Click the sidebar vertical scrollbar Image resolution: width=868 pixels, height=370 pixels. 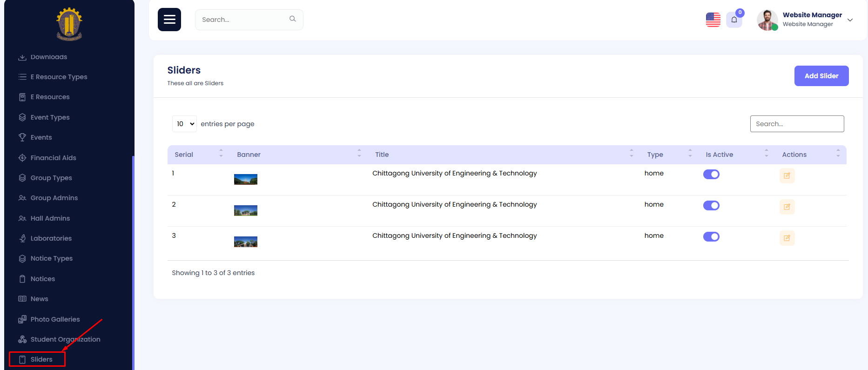(x=133, y=261)
